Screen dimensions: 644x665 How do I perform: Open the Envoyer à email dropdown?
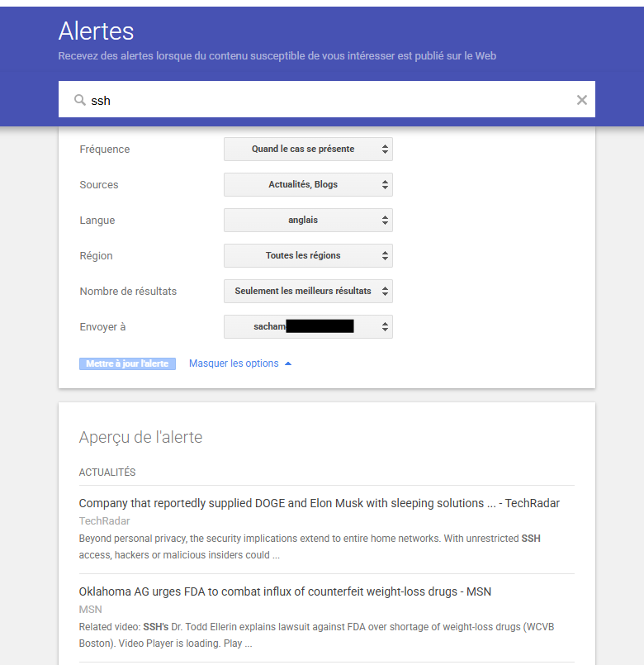point(308,327)
